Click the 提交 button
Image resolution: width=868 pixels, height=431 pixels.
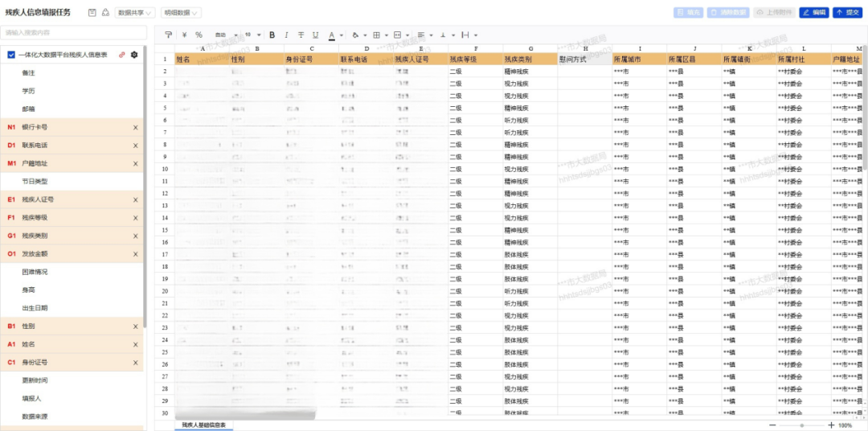pos(848,12)
